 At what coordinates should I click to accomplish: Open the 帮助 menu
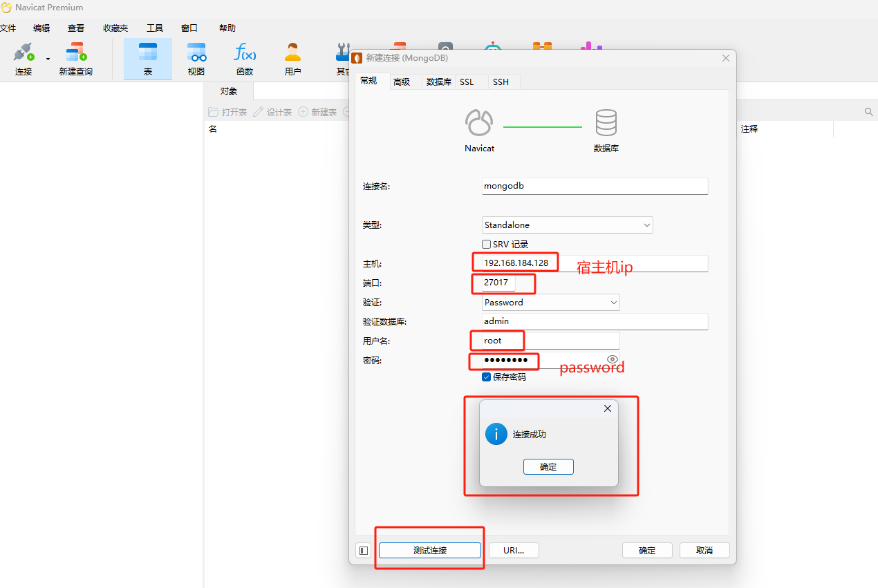[x=227, y=28]
